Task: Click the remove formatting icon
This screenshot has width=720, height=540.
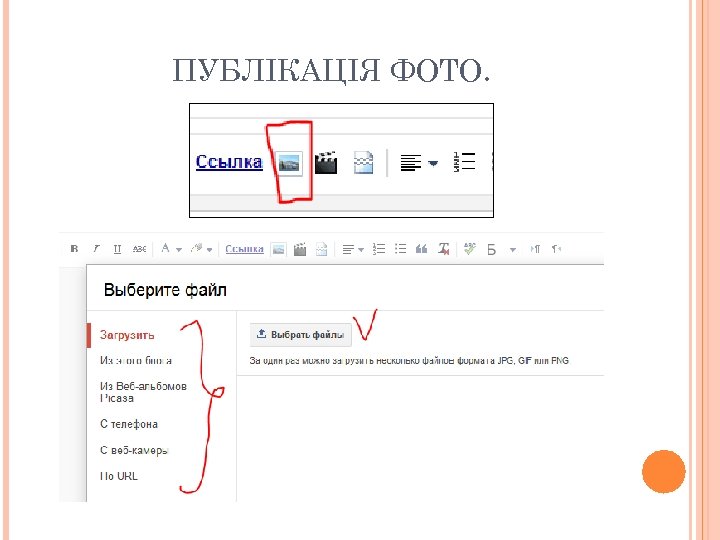Action: (x=444, y=249)
